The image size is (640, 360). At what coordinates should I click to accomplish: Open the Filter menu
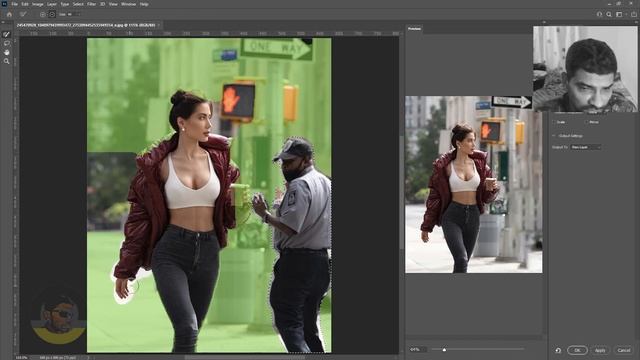click(91, 4)
